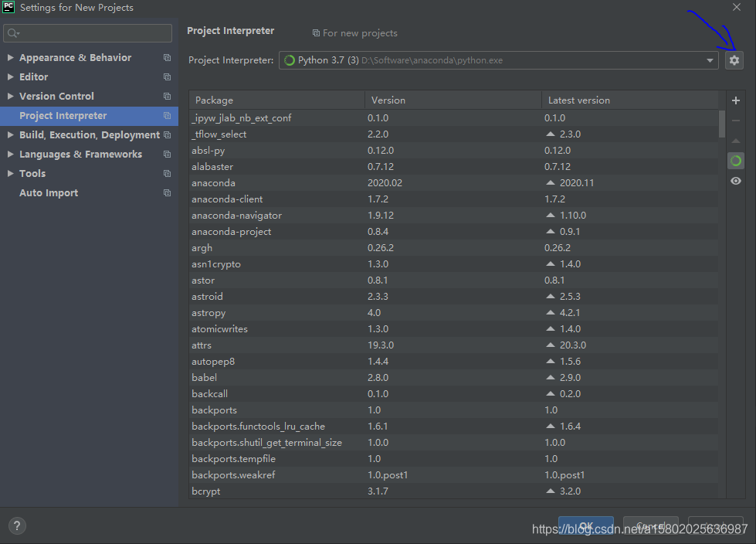Select the backcall package
The width and height of the screenshot is (756, 544).
click(454, 393)
